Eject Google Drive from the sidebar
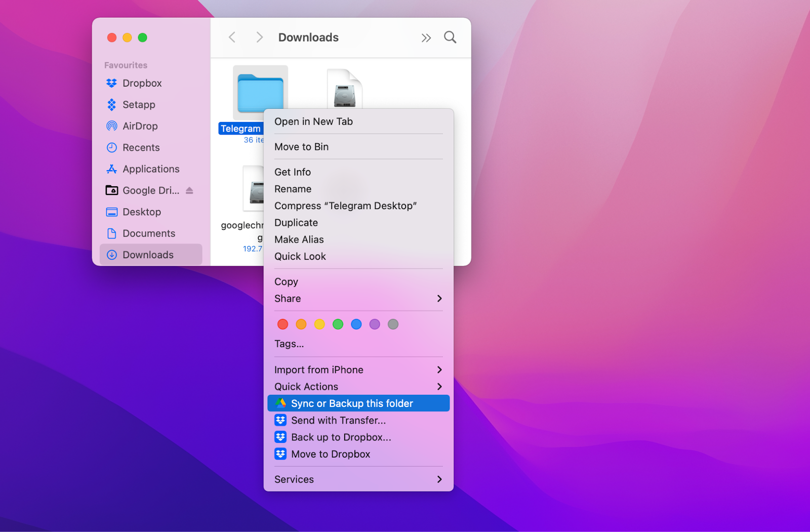810x532 pixels. click(x=190, y=190)
